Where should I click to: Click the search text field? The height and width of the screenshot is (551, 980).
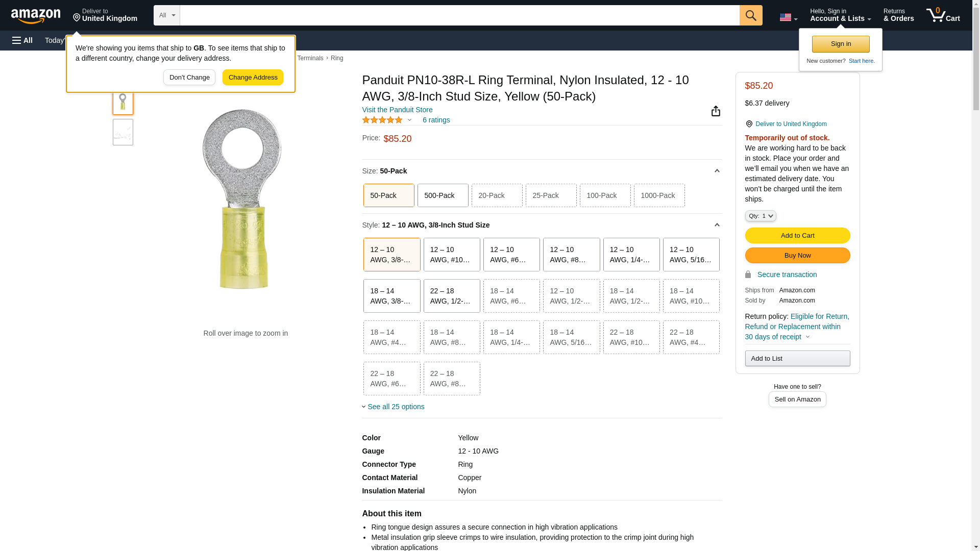pos(459,15)
